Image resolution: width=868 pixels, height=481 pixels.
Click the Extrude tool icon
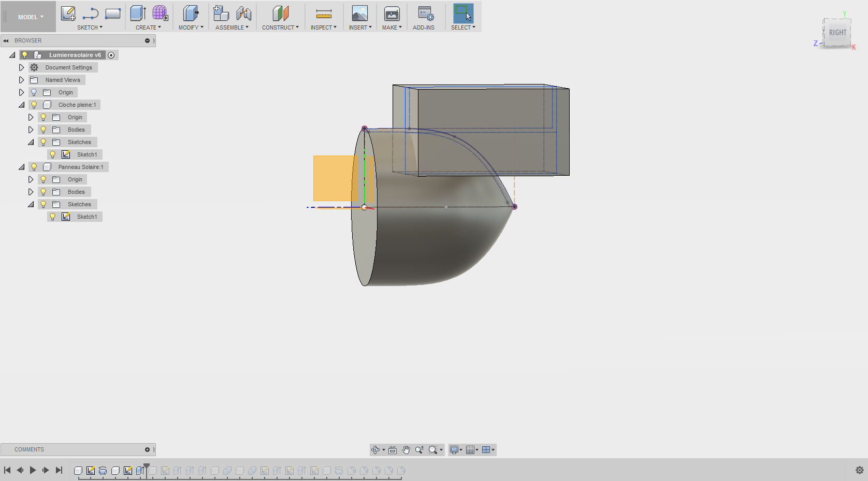click(x=138, y=13)
